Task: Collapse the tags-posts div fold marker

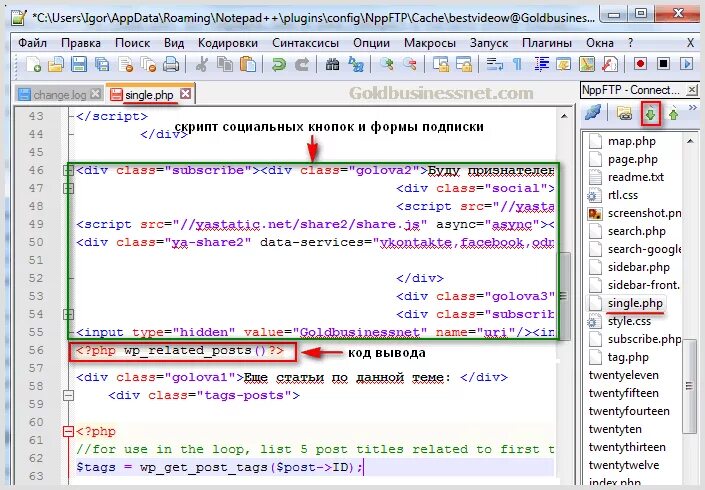Action: pyautogui.click(x=68, y=396)
